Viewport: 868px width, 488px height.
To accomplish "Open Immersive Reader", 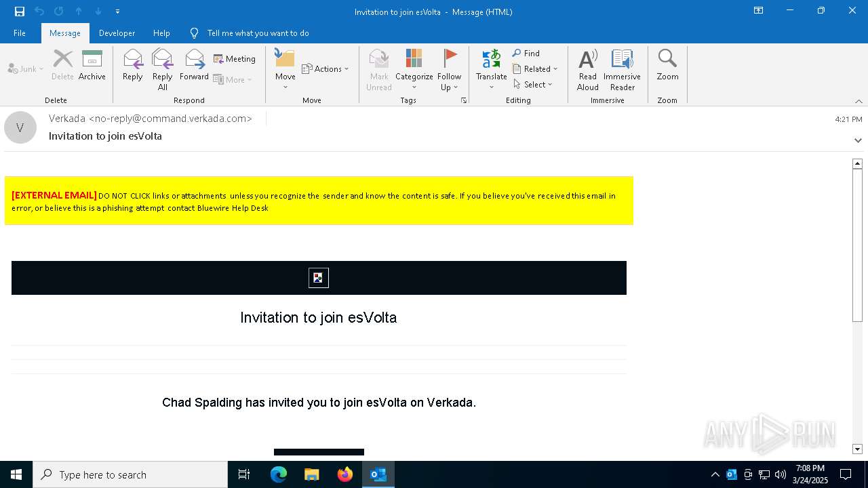I will point(623,70).
